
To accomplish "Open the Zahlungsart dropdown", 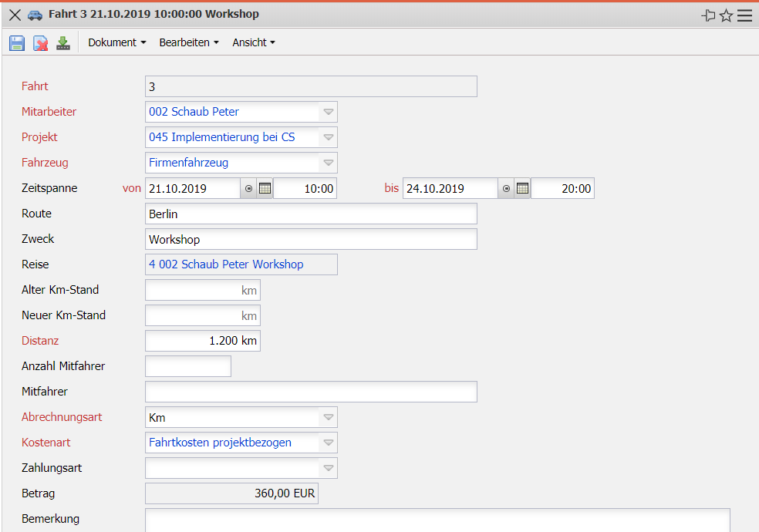I will click(329, 468).
